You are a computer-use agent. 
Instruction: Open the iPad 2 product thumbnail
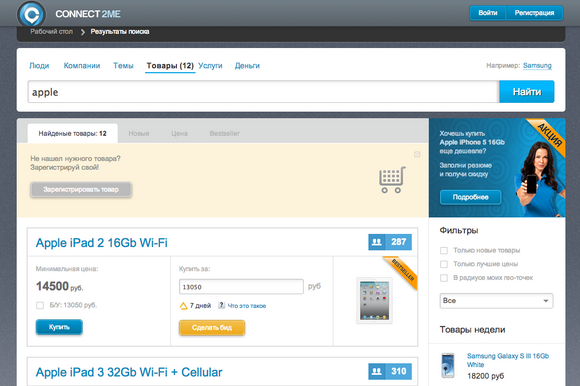(x=374, y=301)
